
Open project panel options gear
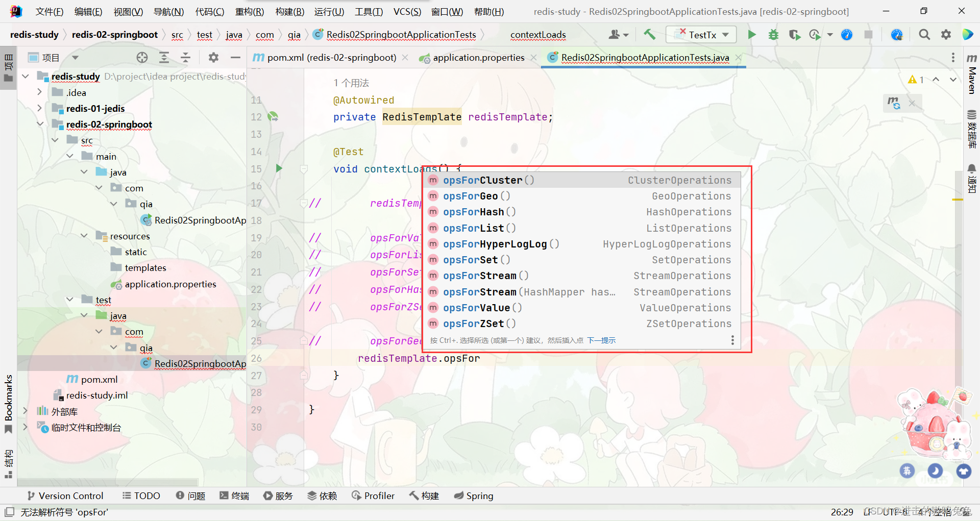click(x=213, y=58)
